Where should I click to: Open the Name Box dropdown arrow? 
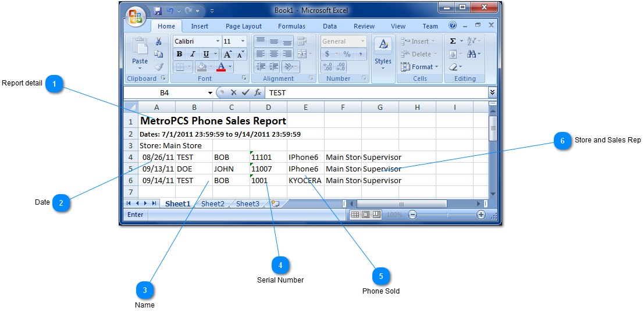210,93
